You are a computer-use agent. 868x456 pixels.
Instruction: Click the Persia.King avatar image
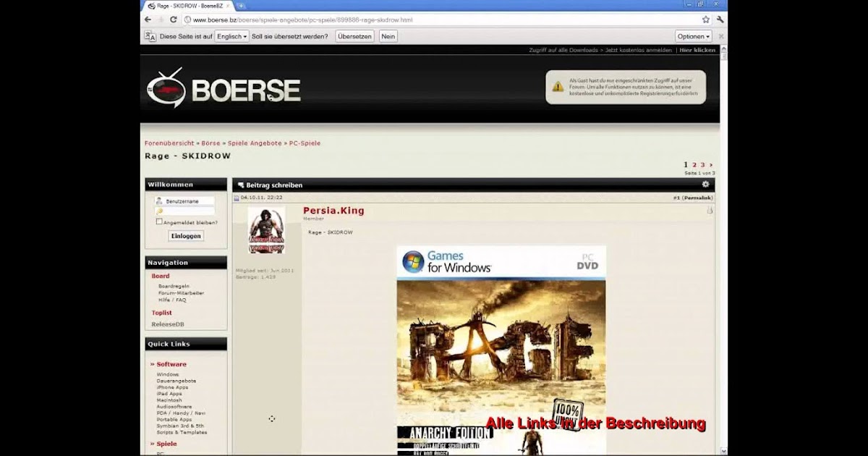coord(266,230)
